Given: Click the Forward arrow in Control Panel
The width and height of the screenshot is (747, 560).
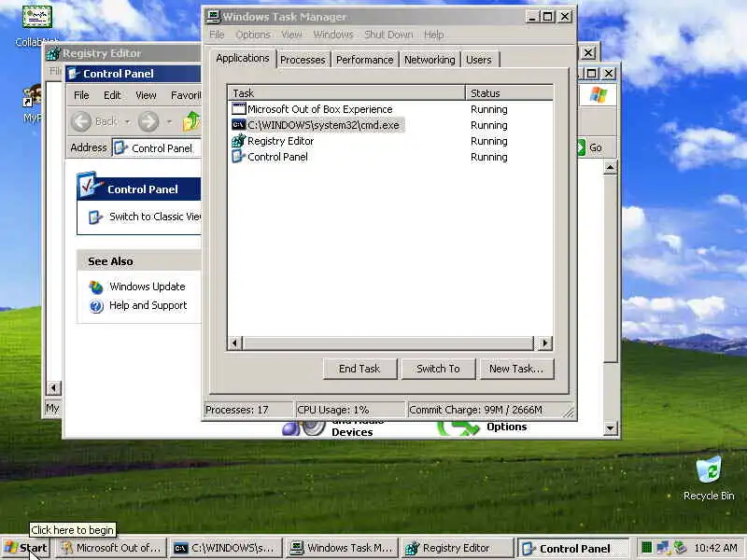Looking at the screenshot, I should [x=148, y=122].
